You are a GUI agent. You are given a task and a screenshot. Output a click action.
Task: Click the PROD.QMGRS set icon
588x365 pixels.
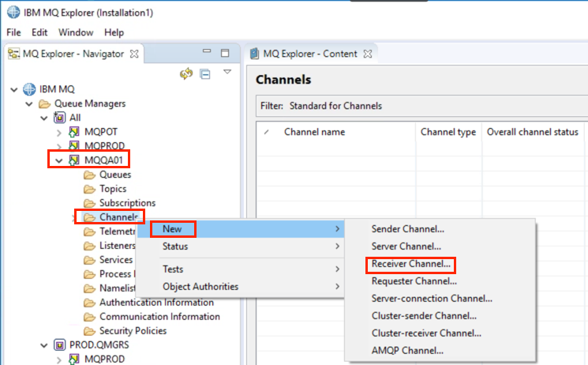pyautogui.click(x=60, y=344)
